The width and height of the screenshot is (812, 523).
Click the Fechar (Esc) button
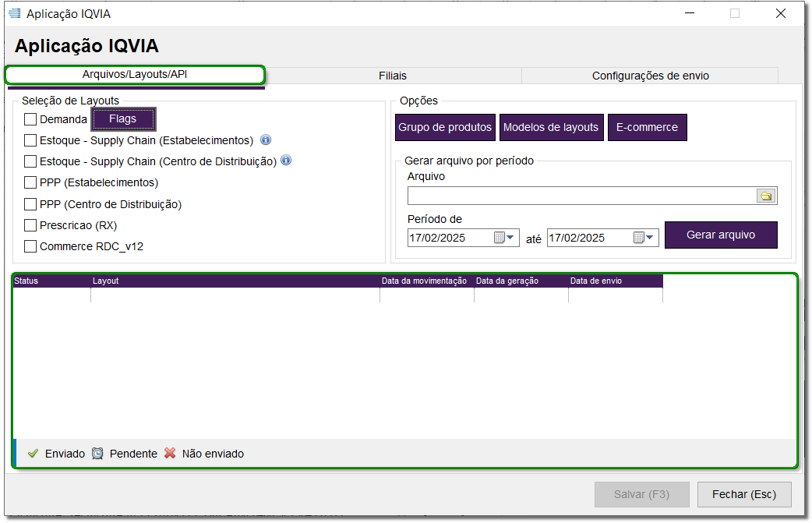click(744, 494)
